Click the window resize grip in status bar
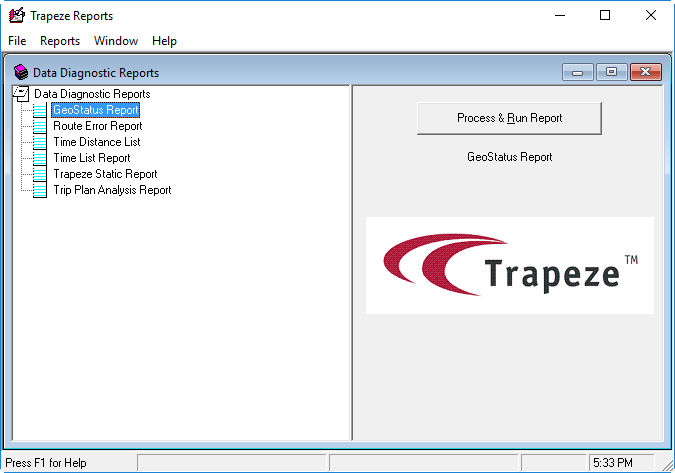This screenshot has height=473, width=675. point(668,465)
